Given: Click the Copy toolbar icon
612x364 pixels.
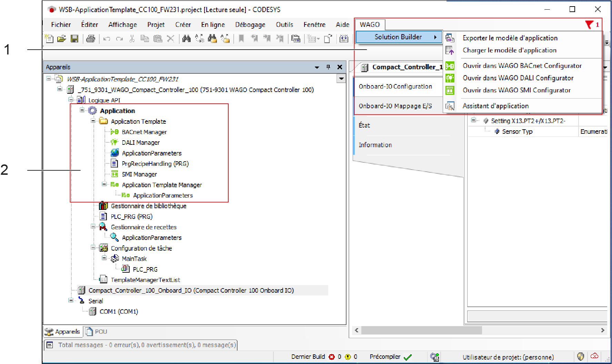Looking at the screenshot, I should click(145, 39).
